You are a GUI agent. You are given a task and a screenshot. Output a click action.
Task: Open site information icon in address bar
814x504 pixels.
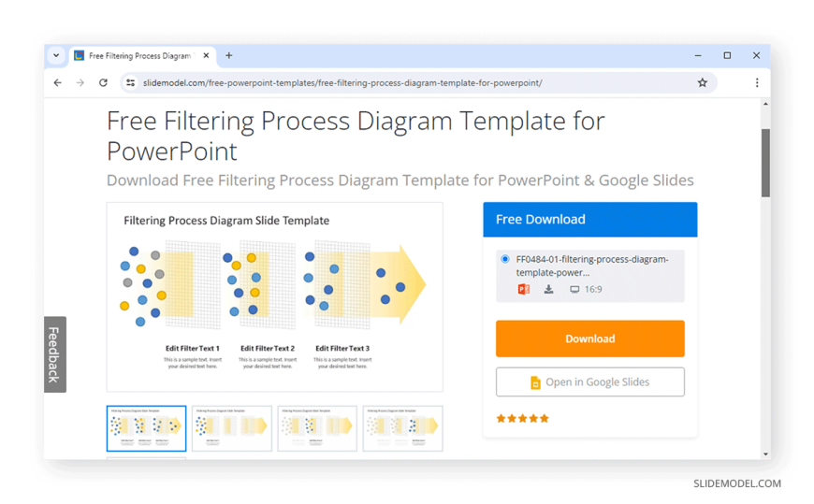[131, 82]
